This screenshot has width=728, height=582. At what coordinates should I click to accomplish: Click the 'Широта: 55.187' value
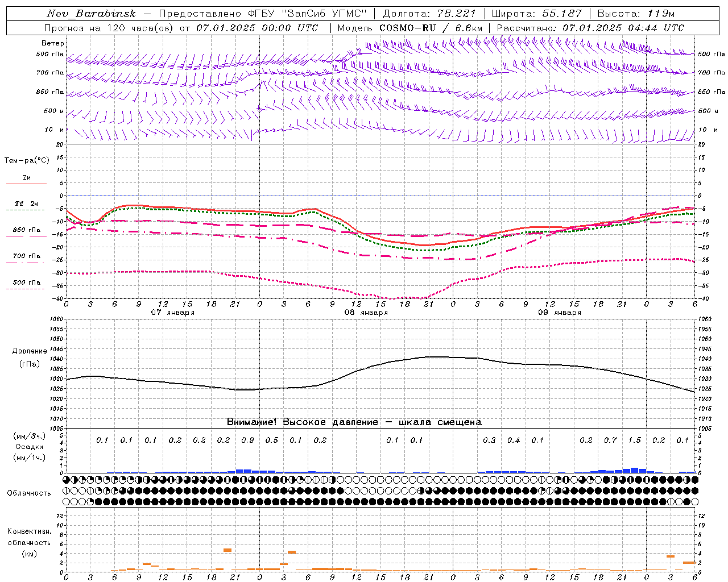[536, 14]
